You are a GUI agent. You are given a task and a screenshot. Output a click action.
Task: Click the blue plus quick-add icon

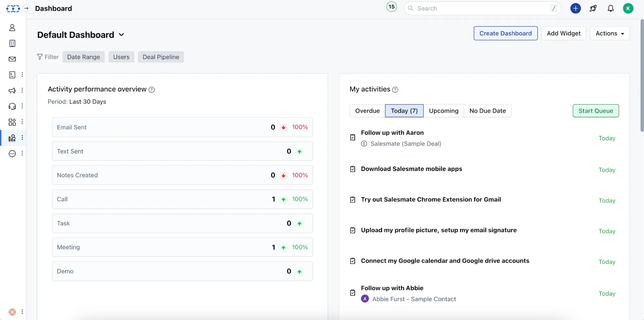pos(575,8)
